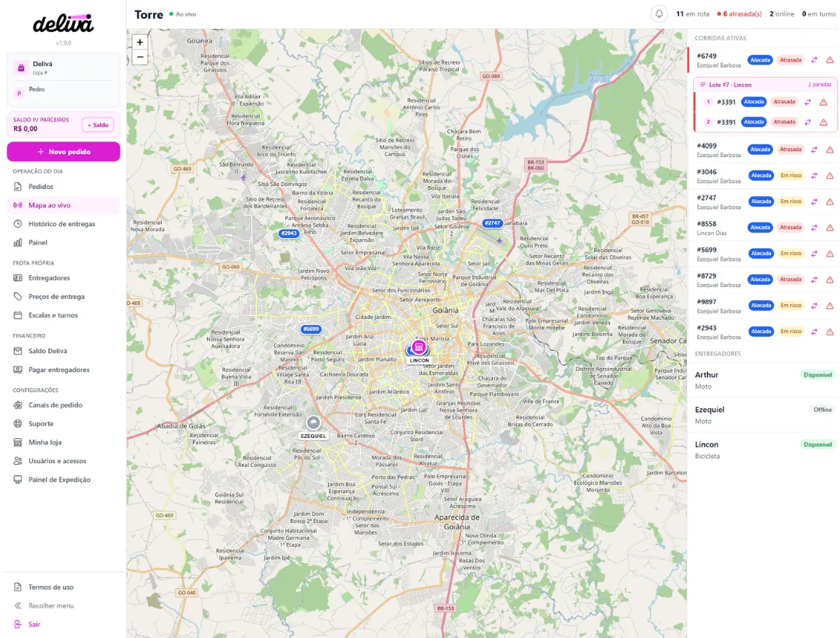Click the reassign arrows icon for order #2747
Viewport: 840px width, 638px height.
pyautogui.click(x=814, y=202)
